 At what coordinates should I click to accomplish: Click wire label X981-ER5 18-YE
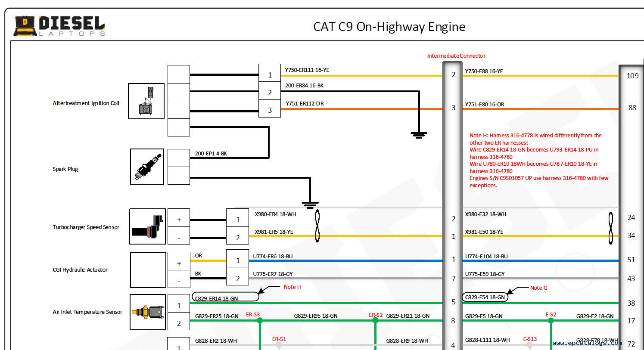point(274,232)
